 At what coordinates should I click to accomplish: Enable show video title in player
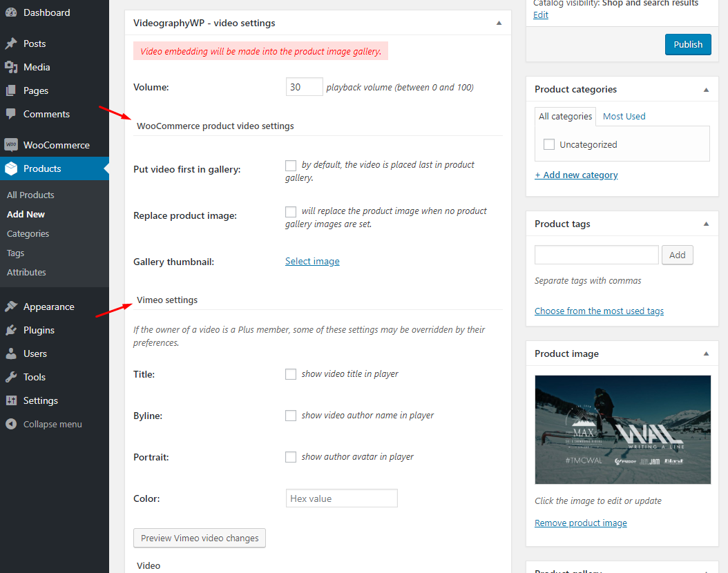291,374
